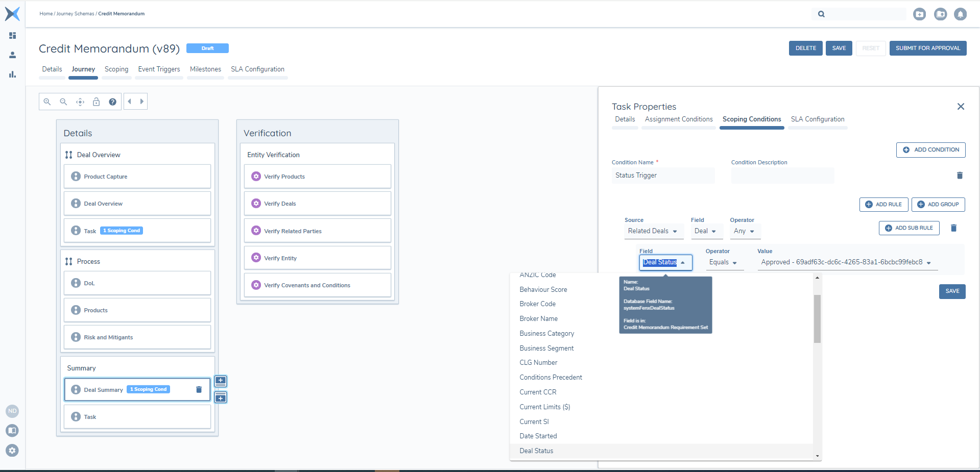Open the settings gear in left sidebar
Image resolution: width=980 pixels, height=472 pixels.
pyautogui.click(x=12, y=451)
